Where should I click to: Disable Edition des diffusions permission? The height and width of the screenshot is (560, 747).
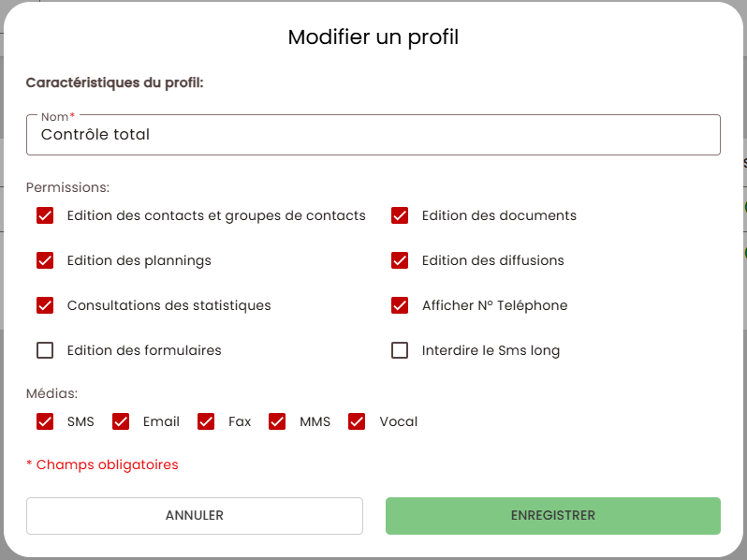400,260
